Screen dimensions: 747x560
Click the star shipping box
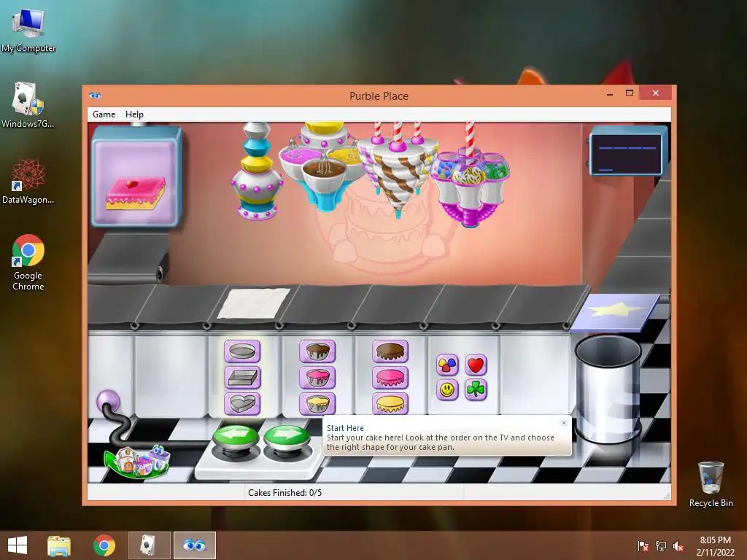click(x=616, y=312)
